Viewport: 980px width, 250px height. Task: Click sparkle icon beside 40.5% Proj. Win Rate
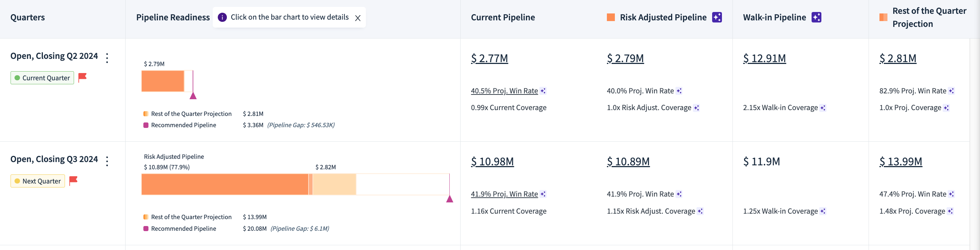point(543,91)
